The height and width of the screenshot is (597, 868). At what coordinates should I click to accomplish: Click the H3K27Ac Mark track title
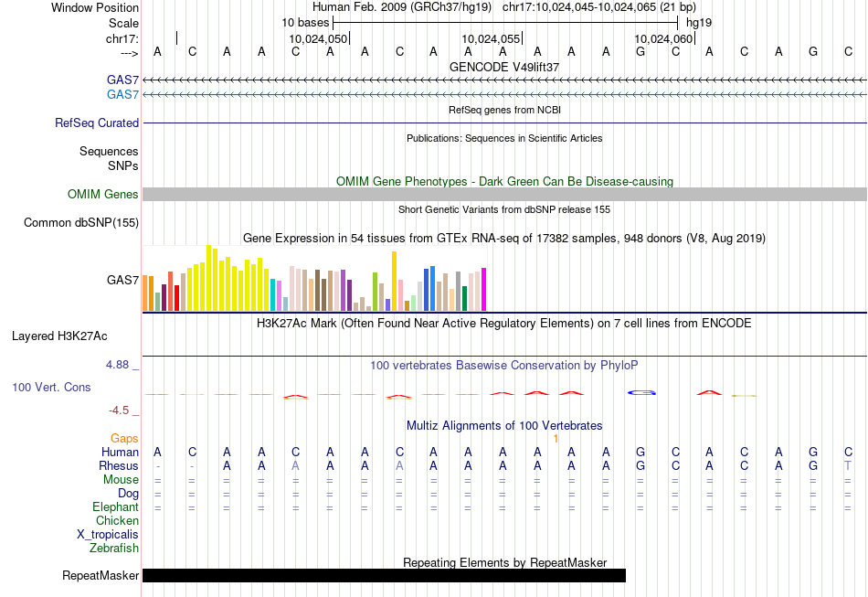tap(504, 323)
